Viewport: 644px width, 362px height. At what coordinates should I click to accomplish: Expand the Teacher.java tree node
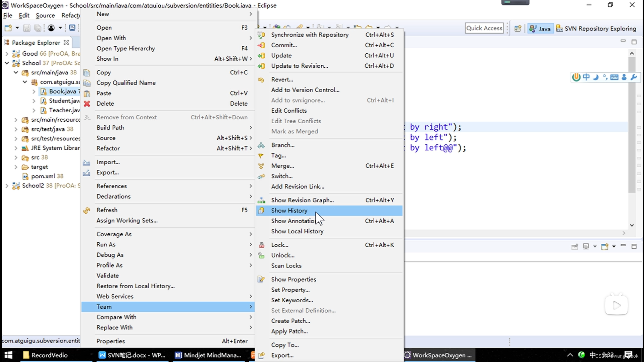(x=34, y=110)
